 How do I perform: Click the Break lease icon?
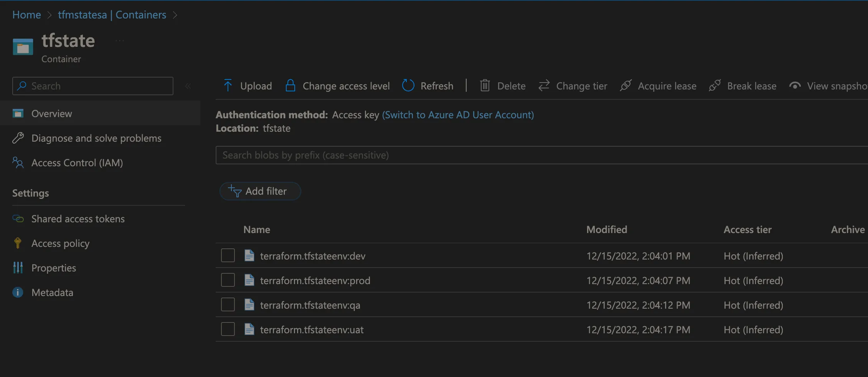coord(715,86)
